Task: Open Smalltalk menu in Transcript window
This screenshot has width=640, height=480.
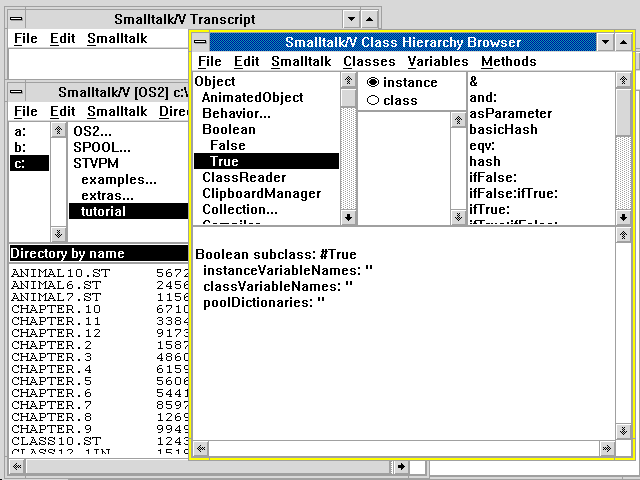Action: [x=117, y=38]
